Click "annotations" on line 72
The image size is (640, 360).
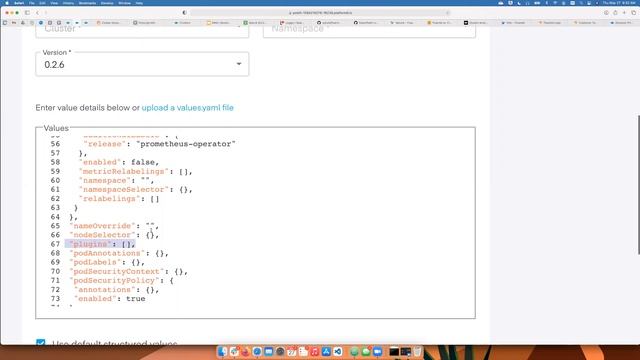104,290
